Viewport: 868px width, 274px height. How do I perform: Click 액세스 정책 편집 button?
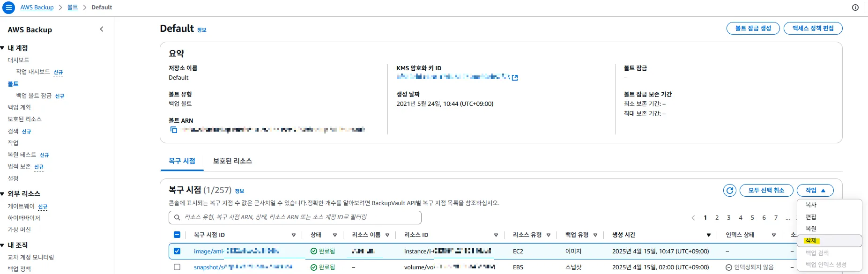813,28
